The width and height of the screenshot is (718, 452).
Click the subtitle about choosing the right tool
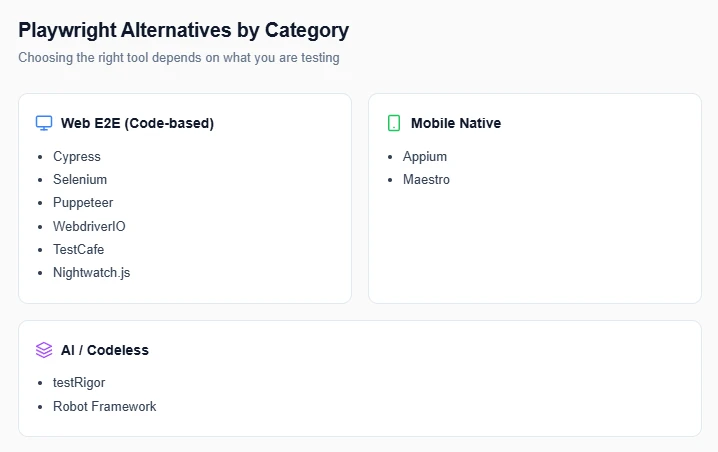coord(179,58)
